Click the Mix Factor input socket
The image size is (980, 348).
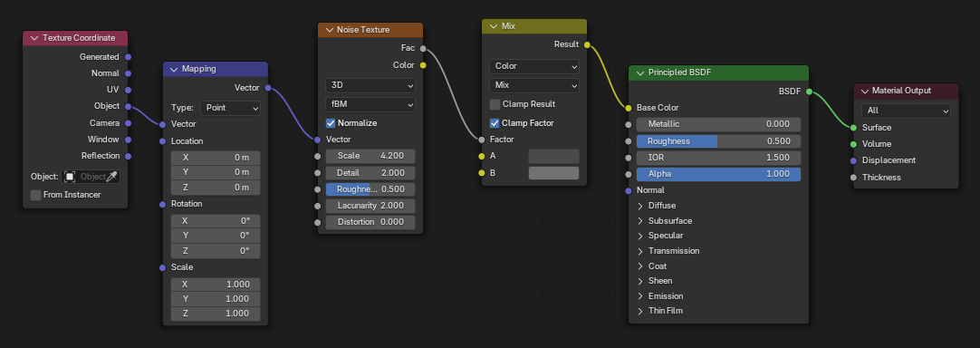point(481,140)
